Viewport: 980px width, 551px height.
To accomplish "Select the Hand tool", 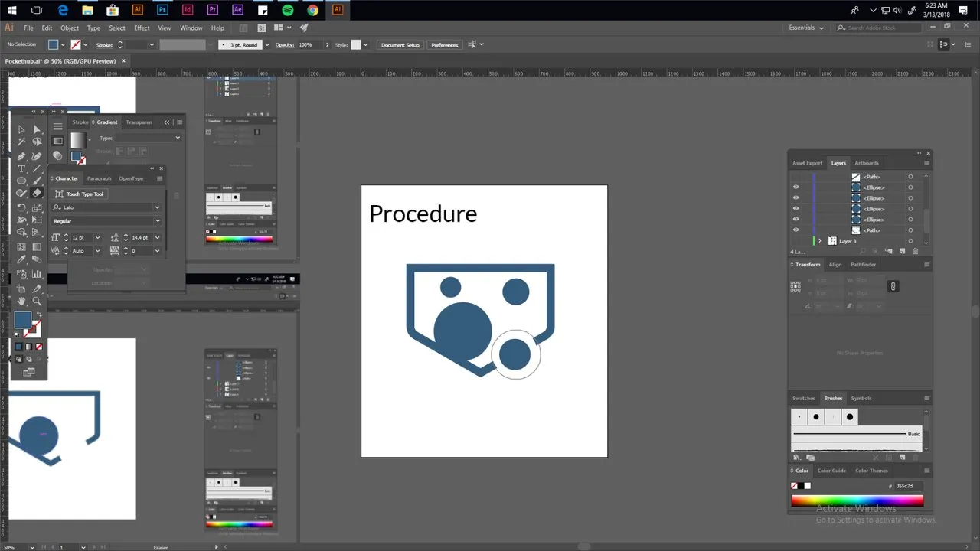I will pos(21,302).
